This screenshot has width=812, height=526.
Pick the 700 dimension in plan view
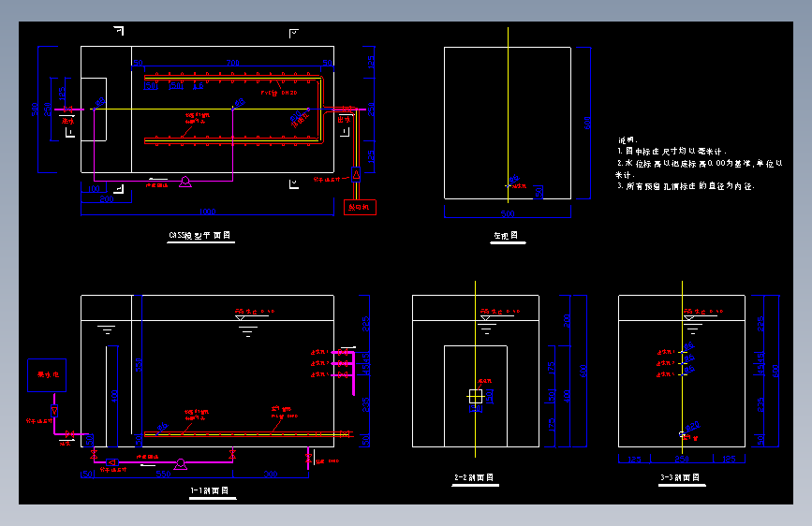(233, 63)
